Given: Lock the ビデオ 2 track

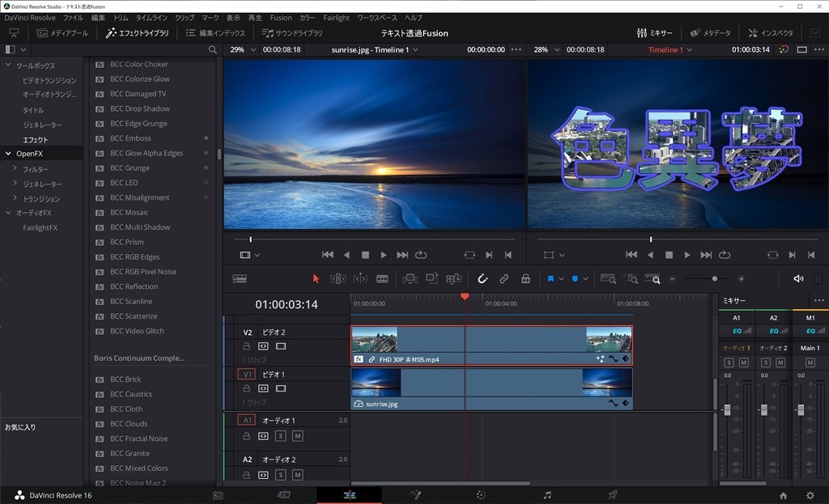Looking at the screenshot, I should [246, 346].
